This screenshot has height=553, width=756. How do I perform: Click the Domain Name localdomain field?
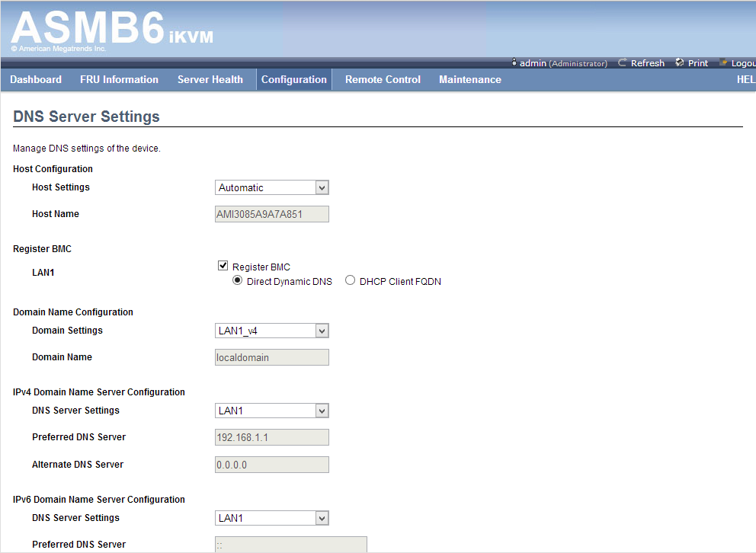coord(272,357)
